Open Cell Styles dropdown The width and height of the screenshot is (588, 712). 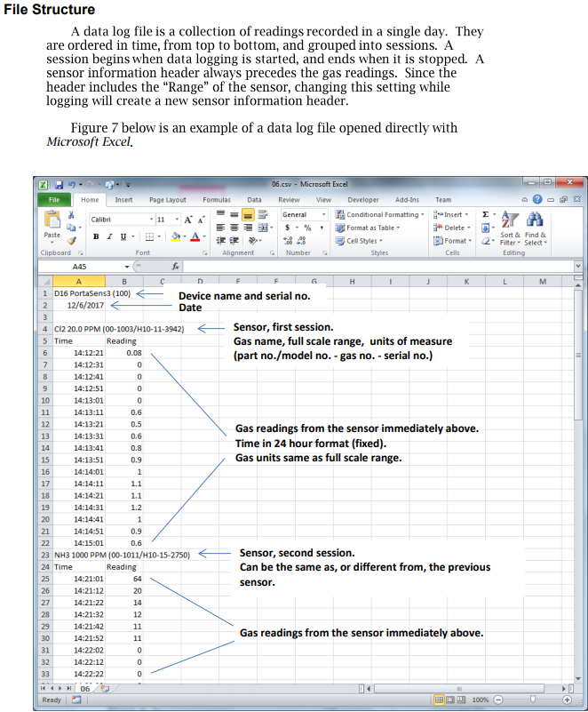(360, 241)
